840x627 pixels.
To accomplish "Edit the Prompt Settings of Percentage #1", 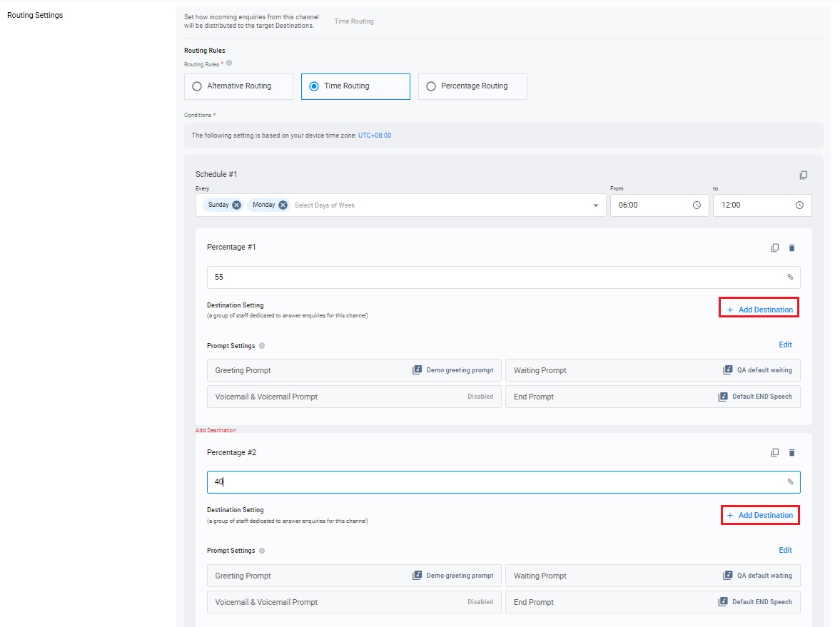I will [x=785, y=345].
